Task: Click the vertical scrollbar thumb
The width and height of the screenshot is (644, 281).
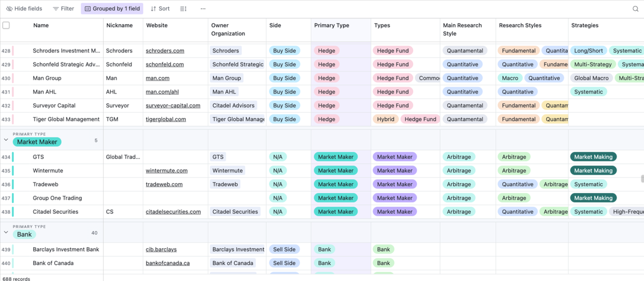Action: click(642, 179)
